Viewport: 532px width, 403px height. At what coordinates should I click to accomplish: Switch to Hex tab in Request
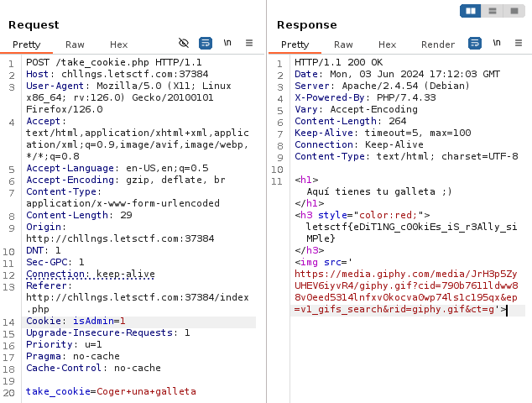click(118, 44)
